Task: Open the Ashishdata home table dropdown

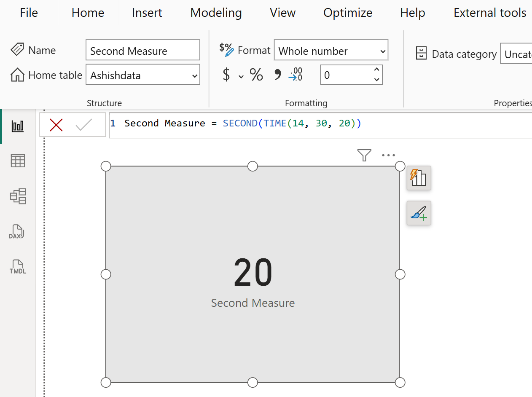Action: pos(143,75)
